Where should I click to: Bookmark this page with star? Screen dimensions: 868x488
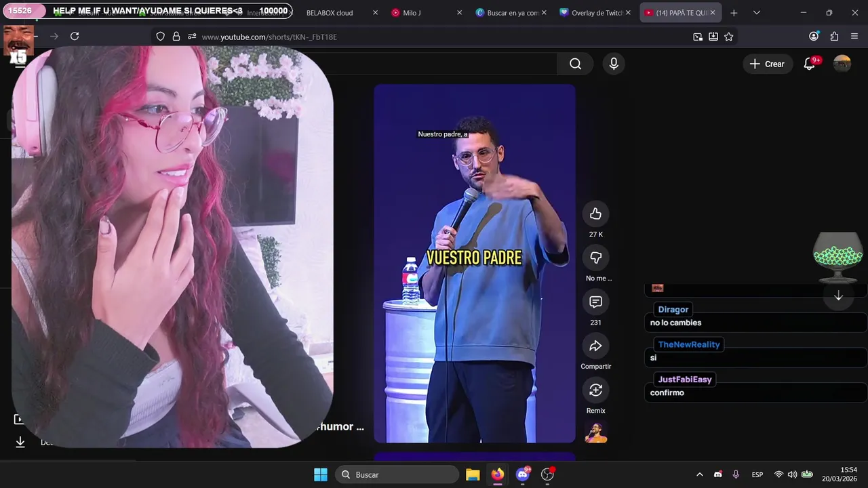[729, 37]
